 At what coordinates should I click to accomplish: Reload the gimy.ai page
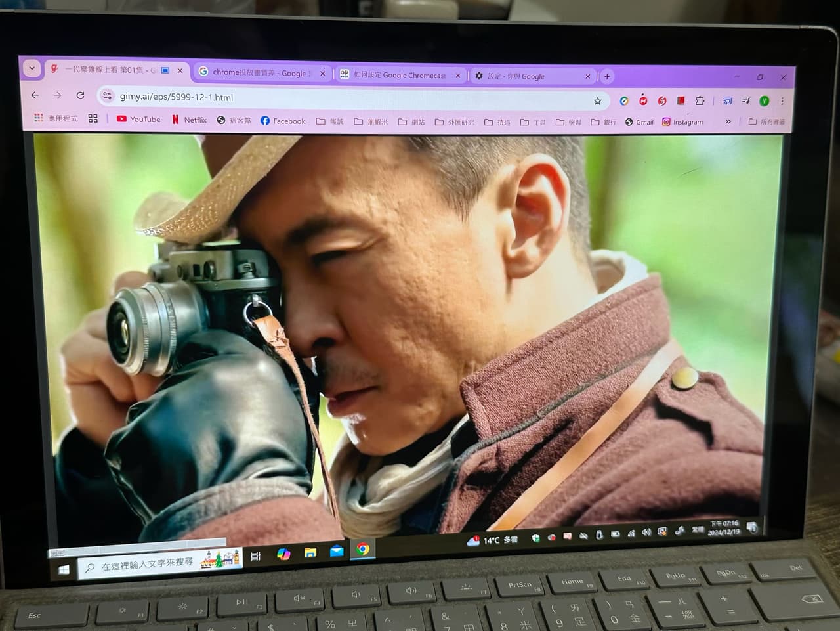click(x=80, y=96)
